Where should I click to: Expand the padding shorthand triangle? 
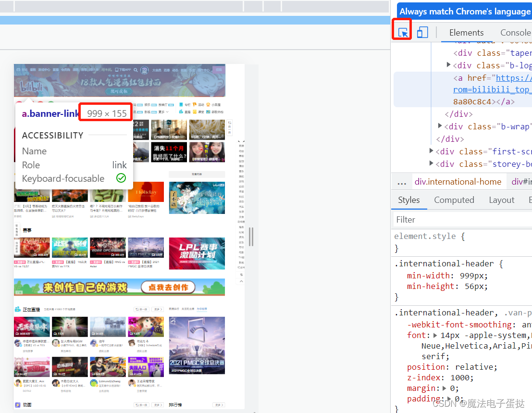[x=449, y=399]
